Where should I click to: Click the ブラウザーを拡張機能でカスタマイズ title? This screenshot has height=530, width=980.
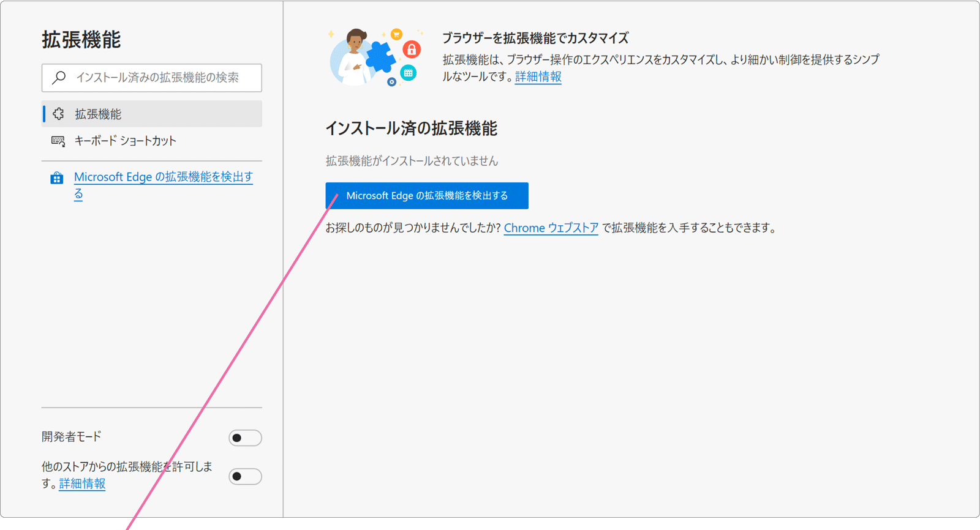tap(535, 38)
